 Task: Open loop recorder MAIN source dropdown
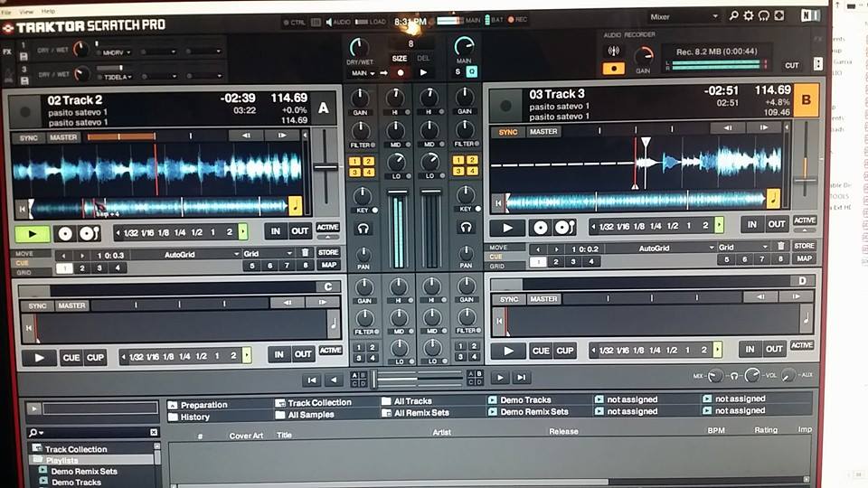(363, 73)
